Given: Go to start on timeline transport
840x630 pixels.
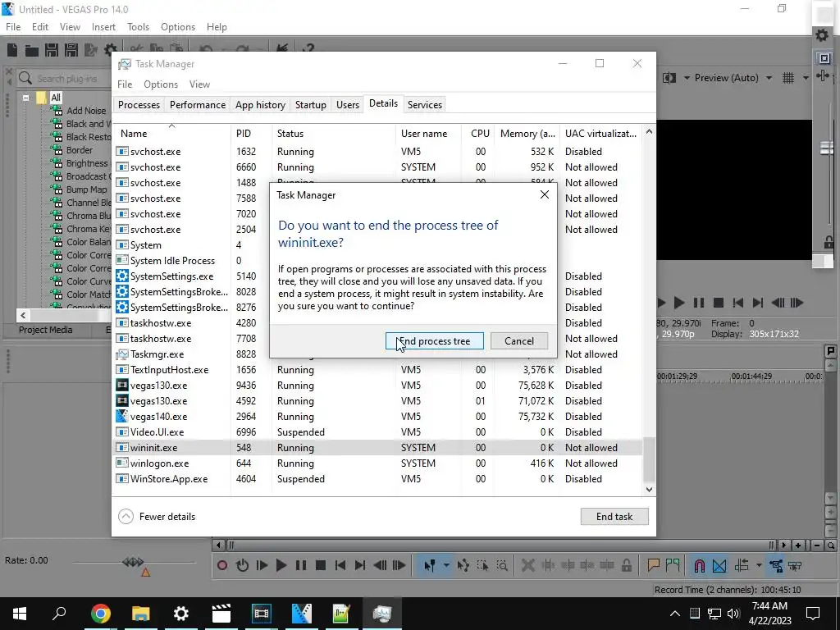Looking at the screenshot, I should click(x=340, y=565).
